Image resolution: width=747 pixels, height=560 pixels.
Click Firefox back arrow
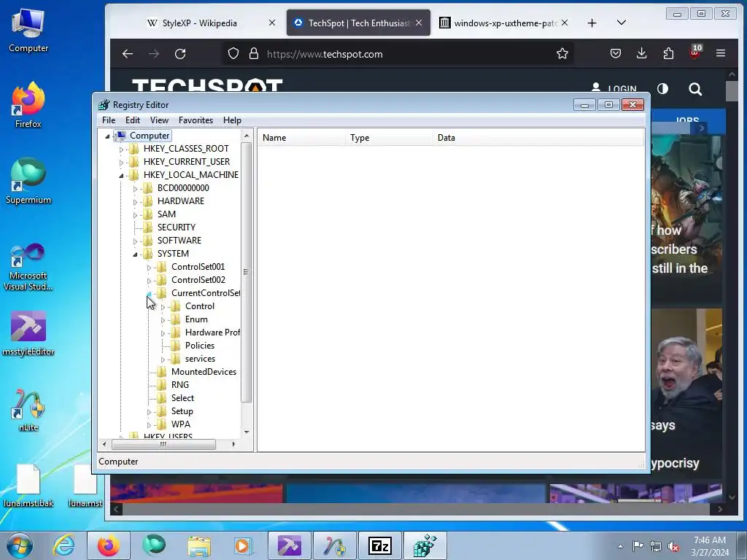(127, 54)
